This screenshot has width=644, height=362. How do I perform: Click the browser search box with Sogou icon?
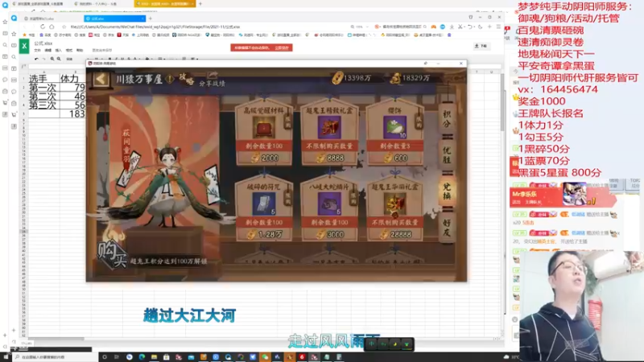coord(400,27)
